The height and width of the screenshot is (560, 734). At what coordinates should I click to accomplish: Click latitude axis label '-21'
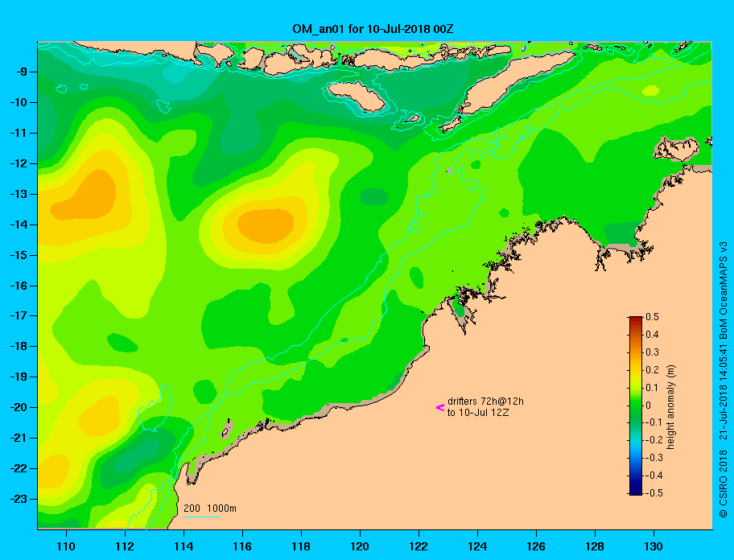coord(19,438)
